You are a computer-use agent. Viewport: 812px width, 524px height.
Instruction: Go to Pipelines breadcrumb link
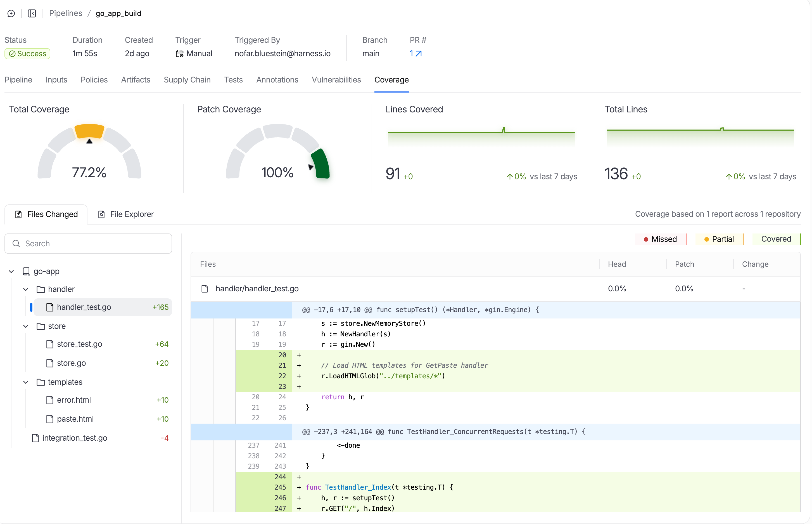(66, 13)
